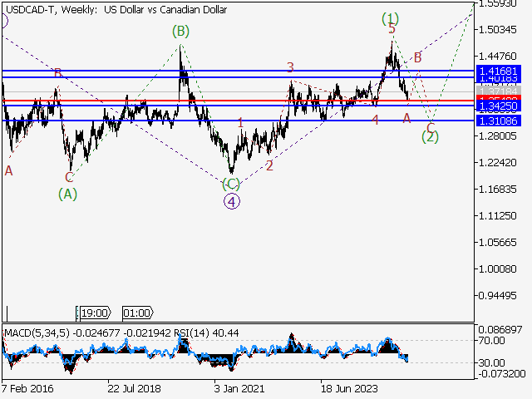Click the 19:00 time marker
The image size is (532, 399).
tap(93, 313)
